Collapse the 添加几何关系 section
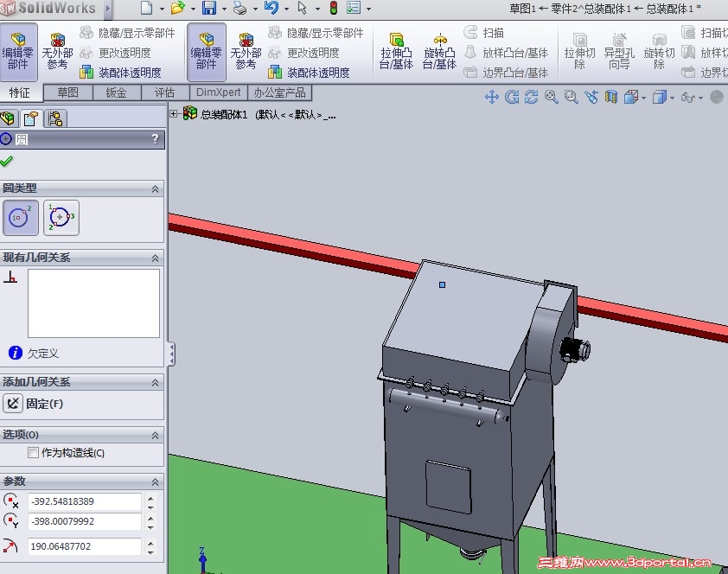The height and width of the screenshot is (574, 728). [155, 383]
